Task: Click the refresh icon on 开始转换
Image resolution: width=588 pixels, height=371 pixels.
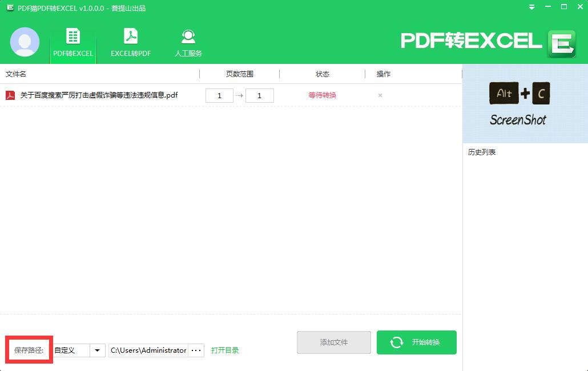Action: coord(396,342)
